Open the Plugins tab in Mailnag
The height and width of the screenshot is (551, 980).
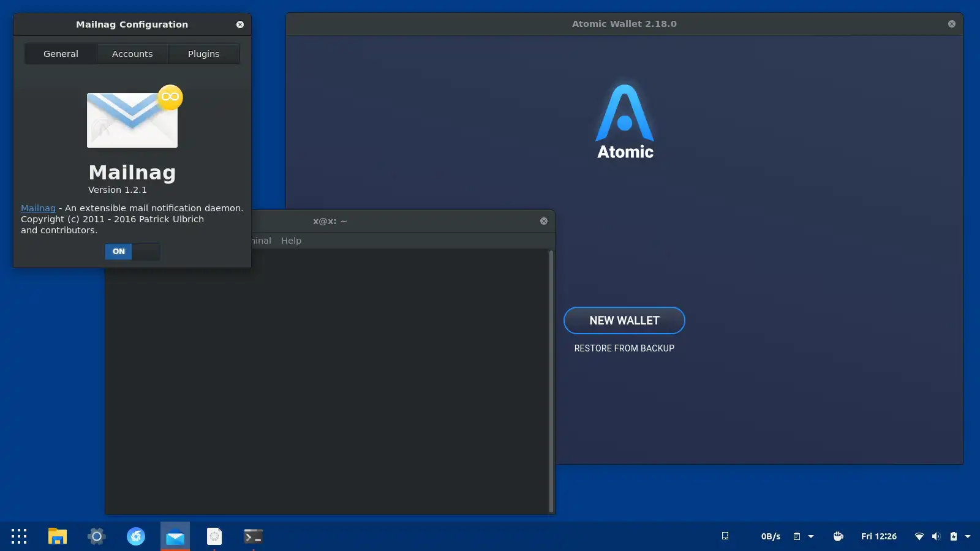(x=203, y=54)
